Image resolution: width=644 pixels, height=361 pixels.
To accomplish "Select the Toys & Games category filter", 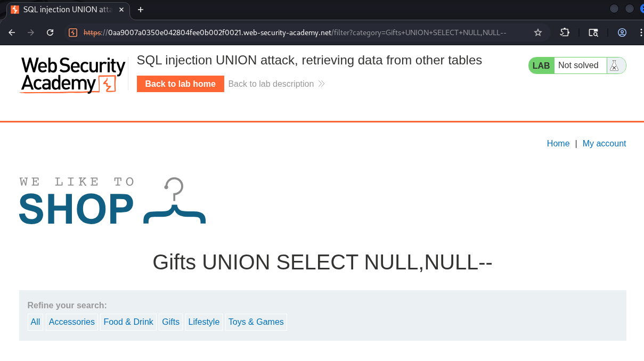I will point(256,322).
